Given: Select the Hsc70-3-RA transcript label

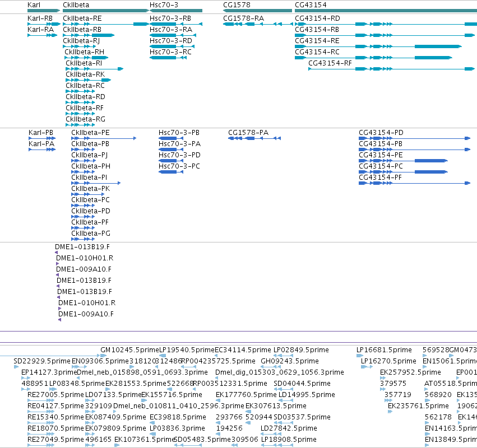Looking at the screenshot, I should point(171,30).
